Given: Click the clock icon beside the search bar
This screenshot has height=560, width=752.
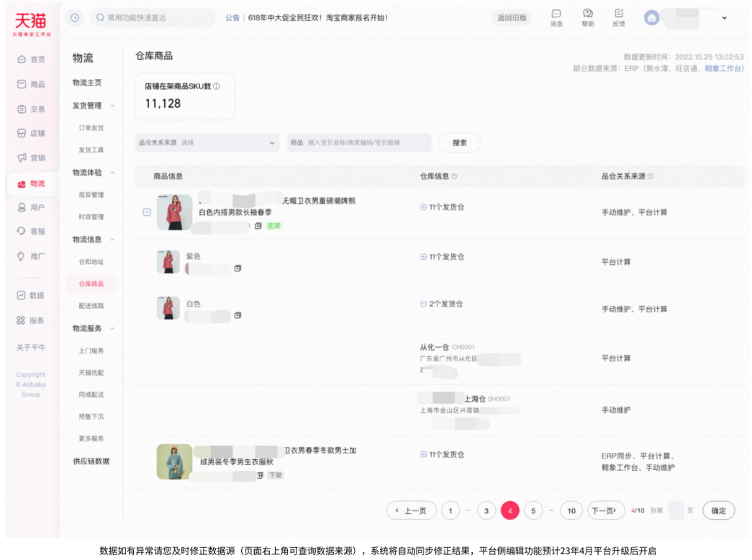Looking at the screenshot, I should pos(74,17).
